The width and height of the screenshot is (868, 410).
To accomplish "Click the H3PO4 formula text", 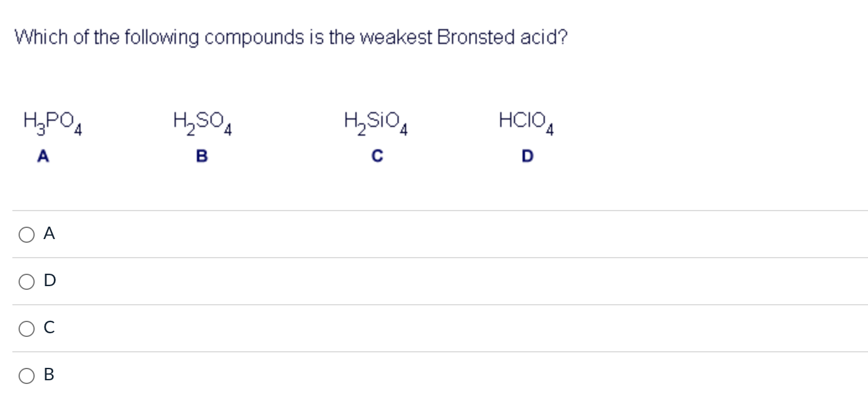I will 52,123.
